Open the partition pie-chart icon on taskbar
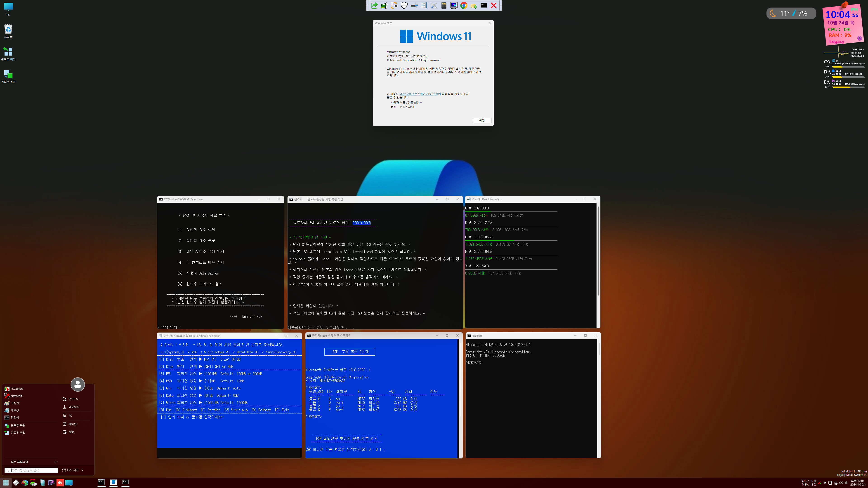The image size is (868, 488). (x=25, y=483)
